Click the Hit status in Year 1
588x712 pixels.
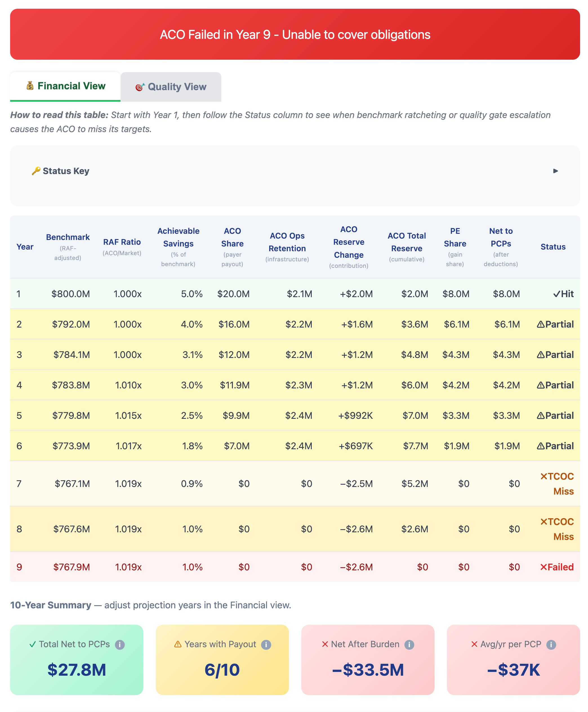point(563,294)
